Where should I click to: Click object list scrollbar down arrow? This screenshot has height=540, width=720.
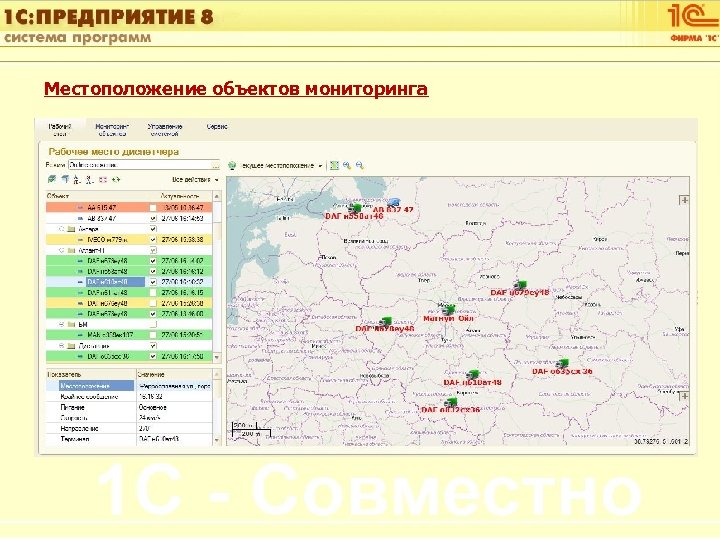[x=217, y=357]
